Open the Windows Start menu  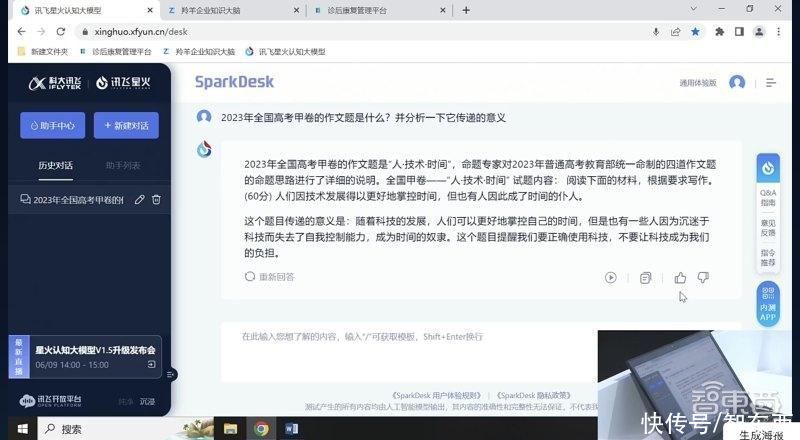tap(23, 429)
